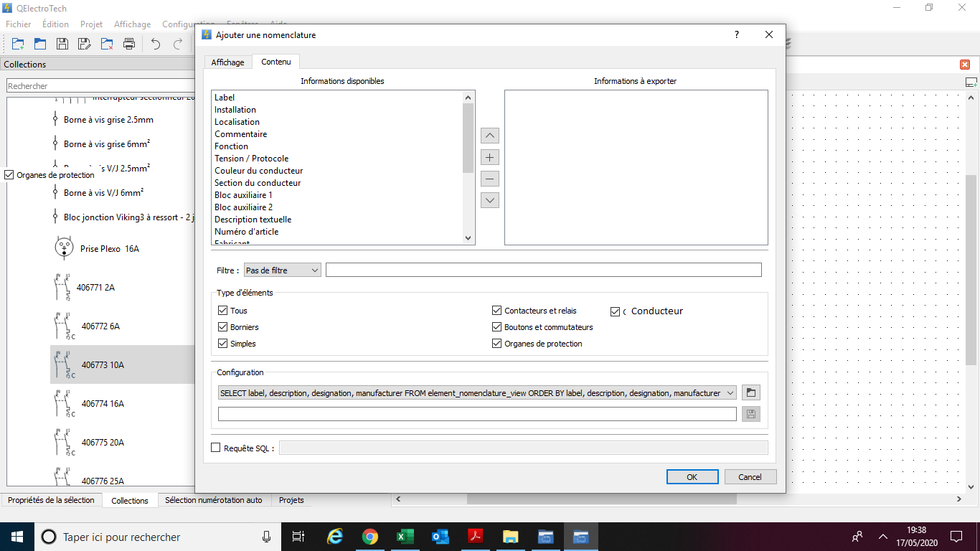Click the close project icon with red X
Viewport: 980px width, 551px height.
(x=107, y=44)
